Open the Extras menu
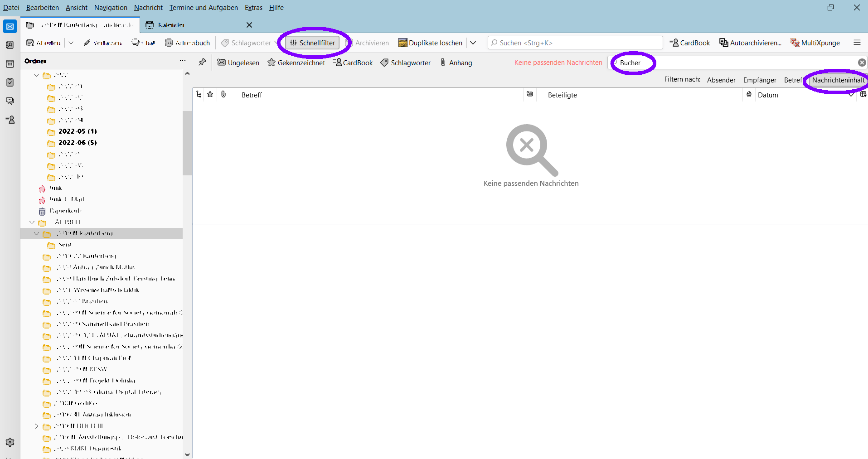Screen dimensions: 868x459 pos(253,8)
